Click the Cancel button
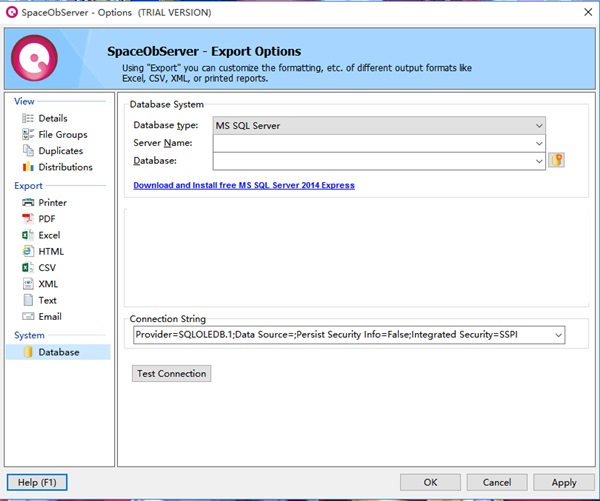The height and width of the screenshot is (501, 600). coord(497,482)
